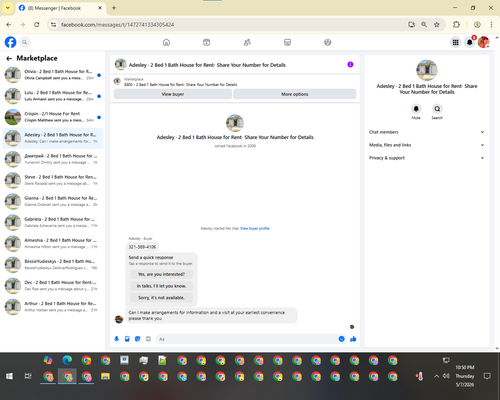Open the account profile avatar menu
Screen dimensions: 500x400
pos(484,42)
